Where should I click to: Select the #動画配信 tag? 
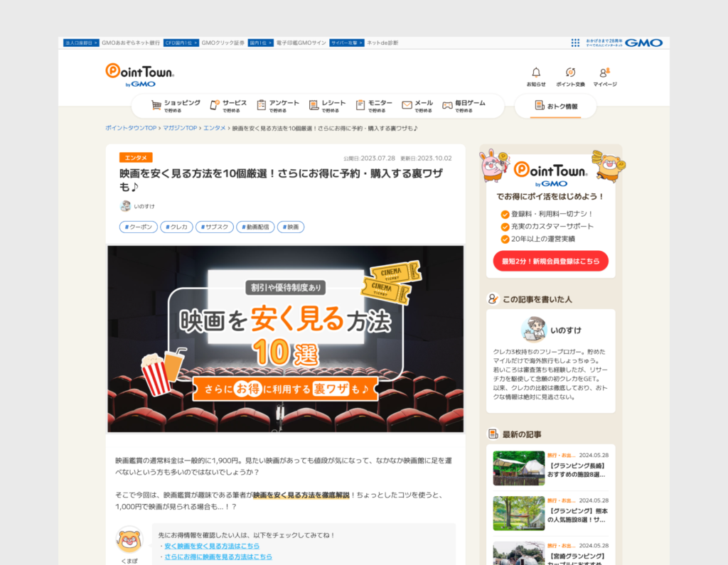[255, 227]
